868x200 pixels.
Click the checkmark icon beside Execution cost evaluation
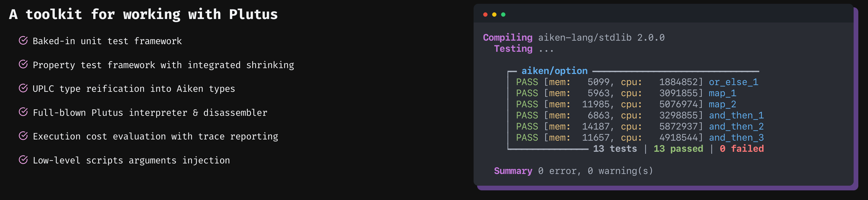tap(23, 136)
